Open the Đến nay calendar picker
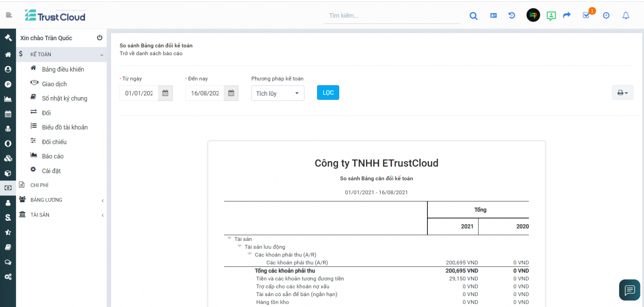 231,93
